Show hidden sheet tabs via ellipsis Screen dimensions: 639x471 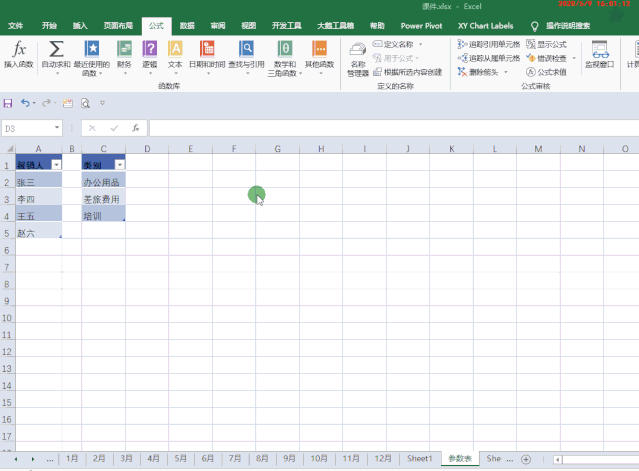pos(50,459)
